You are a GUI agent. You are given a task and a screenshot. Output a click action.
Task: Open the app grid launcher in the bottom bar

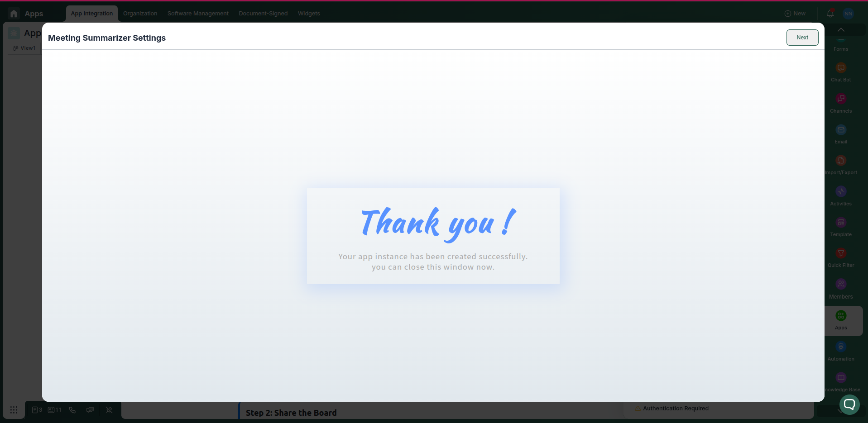coord(14,410)
